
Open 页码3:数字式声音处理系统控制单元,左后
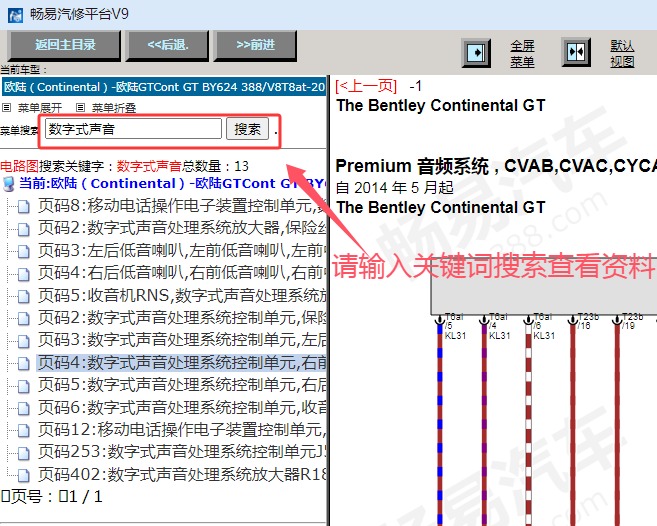point(181,340)
